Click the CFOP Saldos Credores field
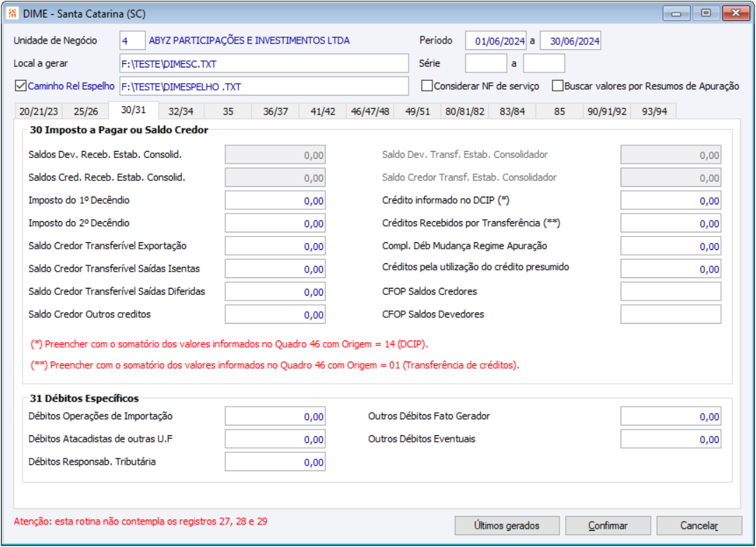Screen dimensions: 756x547 click(x=670, y=291)
